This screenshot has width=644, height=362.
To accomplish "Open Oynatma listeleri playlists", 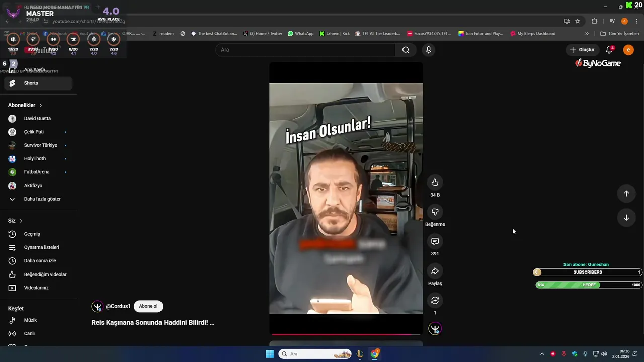I will coord(38,247).
